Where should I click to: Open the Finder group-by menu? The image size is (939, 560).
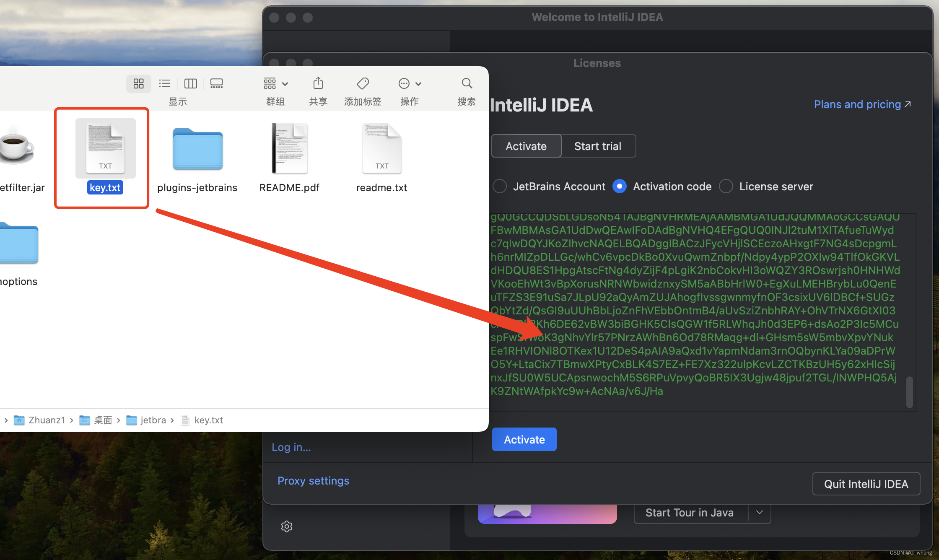pyautogui.click(x=275, y=83)
